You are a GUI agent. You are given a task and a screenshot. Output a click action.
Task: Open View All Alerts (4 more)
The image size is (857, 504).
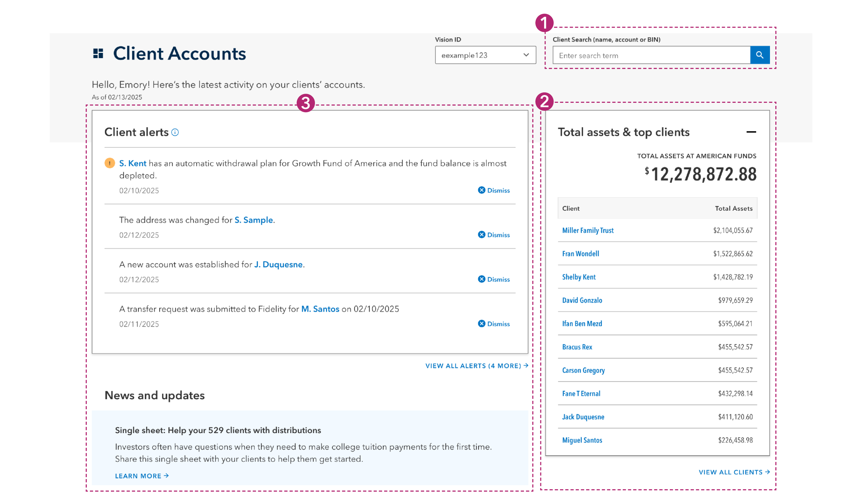point(477,366)
